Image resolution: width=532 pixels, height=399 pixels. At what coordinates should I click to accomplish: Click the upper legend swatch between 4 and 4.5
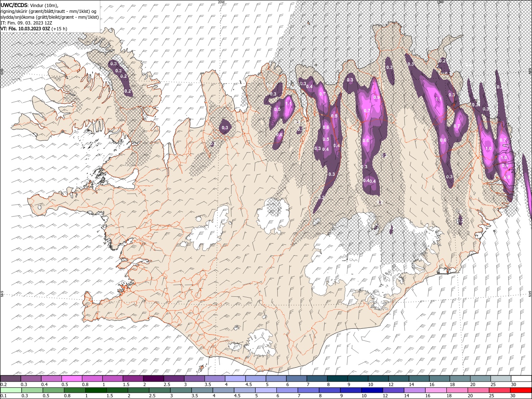click(235, 379)
